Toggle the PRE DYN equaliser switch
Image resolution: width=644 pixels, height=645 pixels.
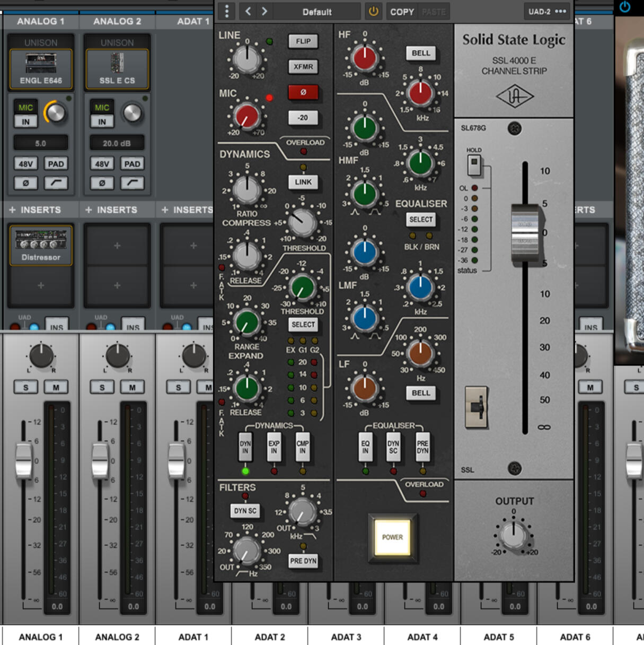[x=422, y=447]
